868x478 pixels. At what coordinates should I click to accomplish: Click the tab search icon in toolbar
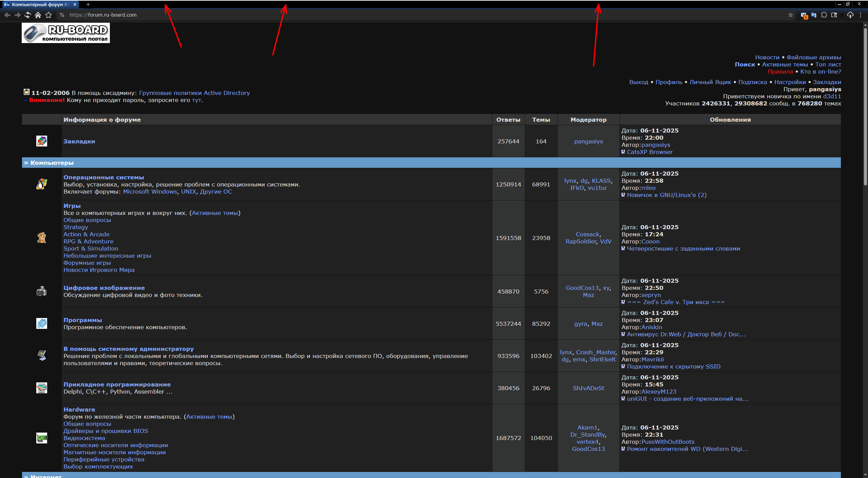(834, 15)
